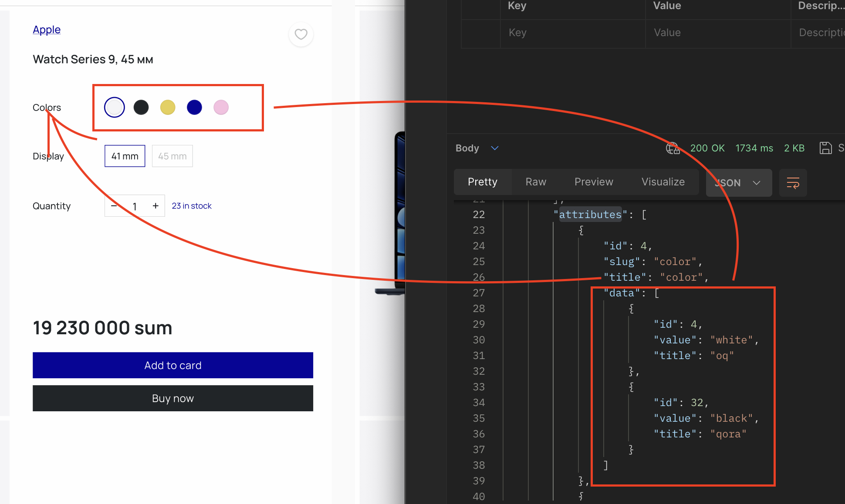Click the "white" value in JSON
The height and width of the screenshot is (504, 845).
(x=731, y=340)
